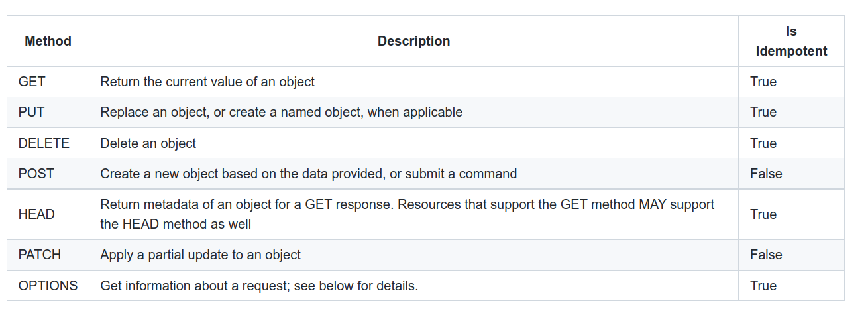868x313 pixels.
Task: Click the 'Get information about a request' description
Action: coord(259,286)
